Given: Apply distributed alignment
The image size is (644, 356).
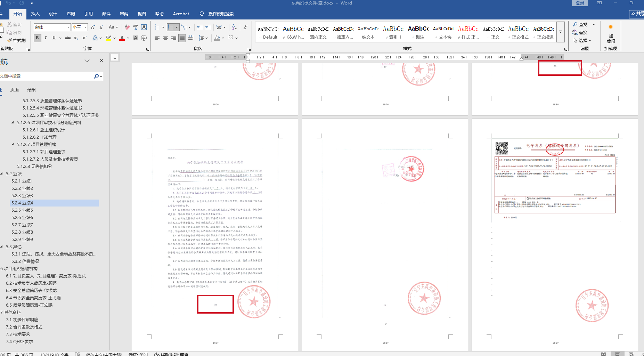Looking at the screenshot, I should 190,38.
